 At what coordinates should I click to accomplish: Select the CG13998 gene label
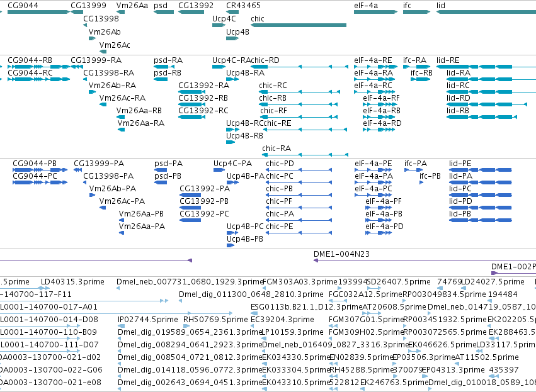(101, 19)
